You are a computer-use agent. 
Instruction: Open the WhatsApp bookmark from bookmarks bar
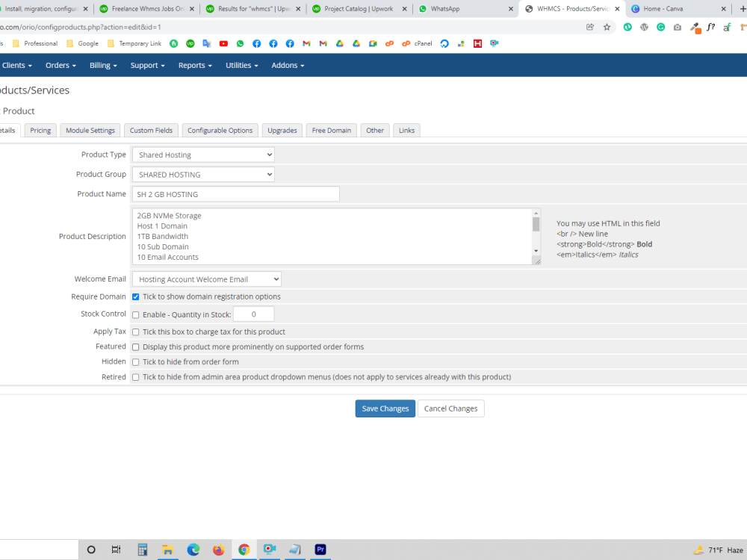[240, 43]
